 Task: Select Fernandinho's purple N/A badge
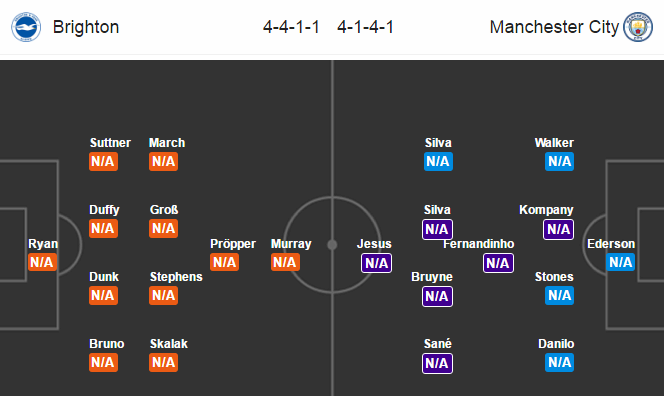pyautogui.click(x=498, y=263)
